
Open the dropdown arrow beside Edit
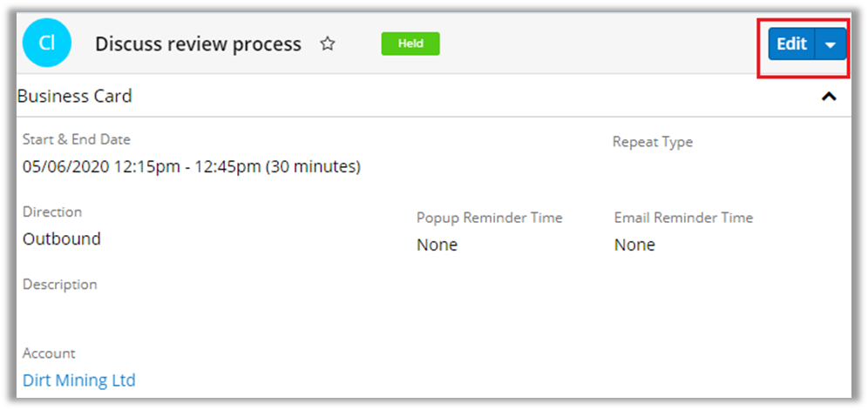point(831,44)
